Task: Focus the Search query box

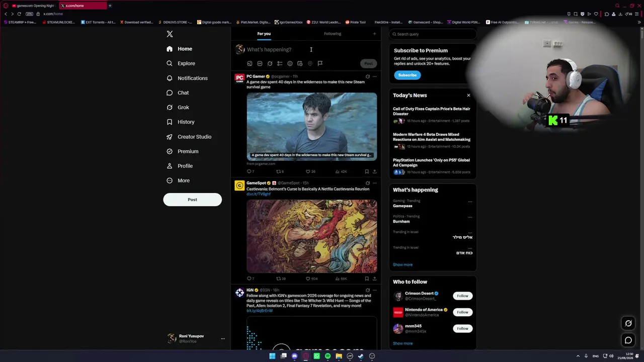Action: pyautogui.click(x=433, y=34)
